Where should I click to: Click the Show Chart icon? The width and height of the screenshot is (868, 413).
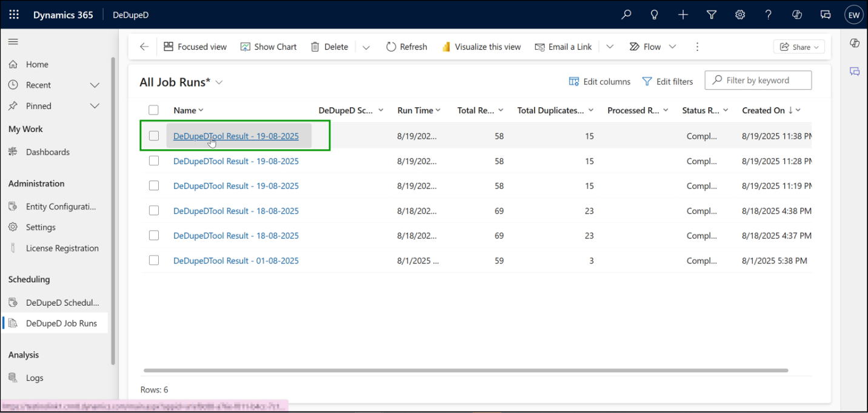[245, 46]
